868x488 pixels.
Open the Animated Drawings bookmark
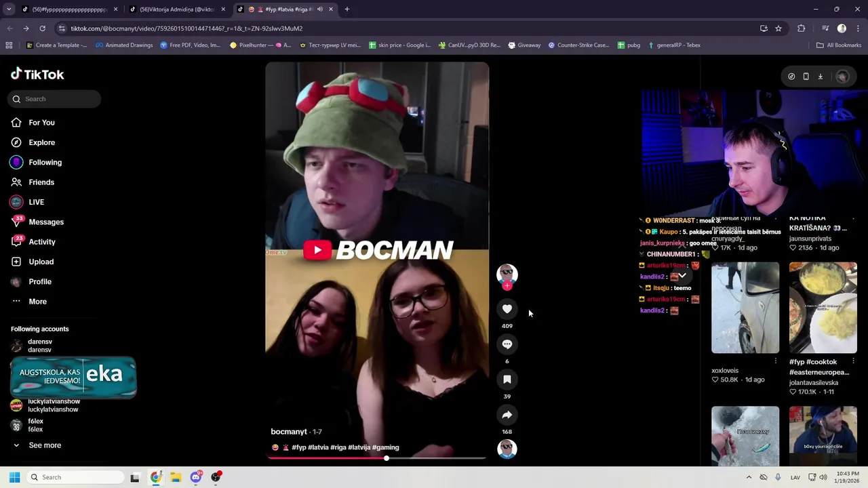point(124,45)
